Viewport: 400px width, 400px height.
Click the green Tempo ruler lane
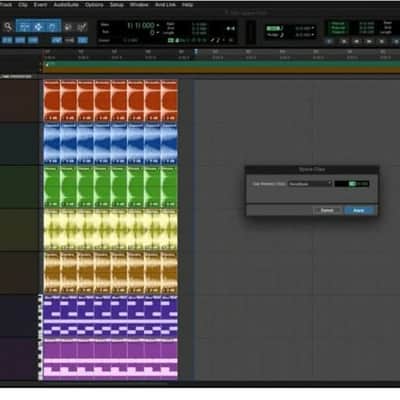pyautogui.click(x=221, y=64)
